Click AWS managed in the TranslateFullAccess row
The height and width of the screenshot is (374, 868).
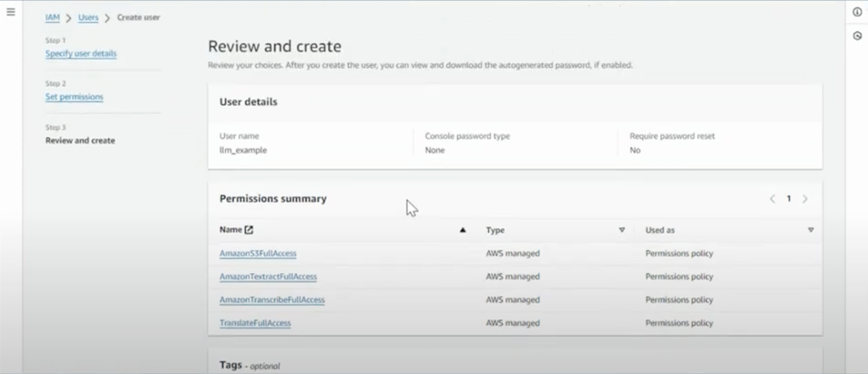click(513, 323)
